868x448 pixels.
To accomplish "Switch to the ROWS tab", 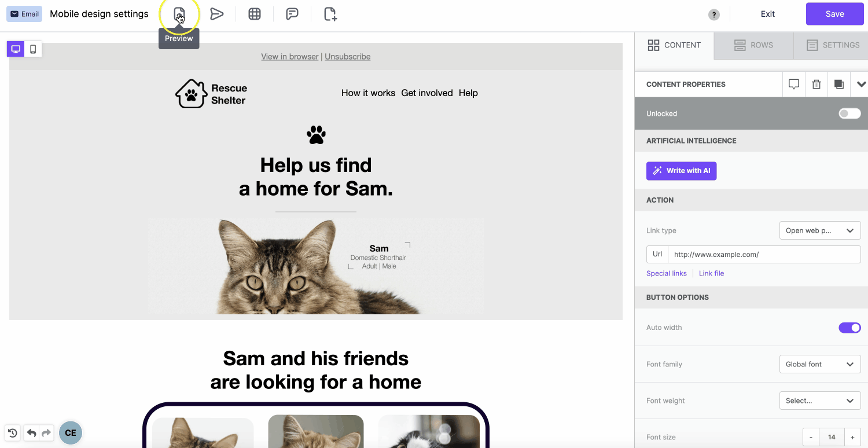I will pyautogui.click(x=753, y=45).
